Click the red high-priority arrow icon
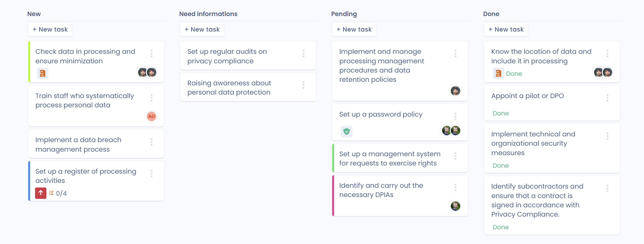Viewport: 644px width, 244px height. (x=41, y=193)
